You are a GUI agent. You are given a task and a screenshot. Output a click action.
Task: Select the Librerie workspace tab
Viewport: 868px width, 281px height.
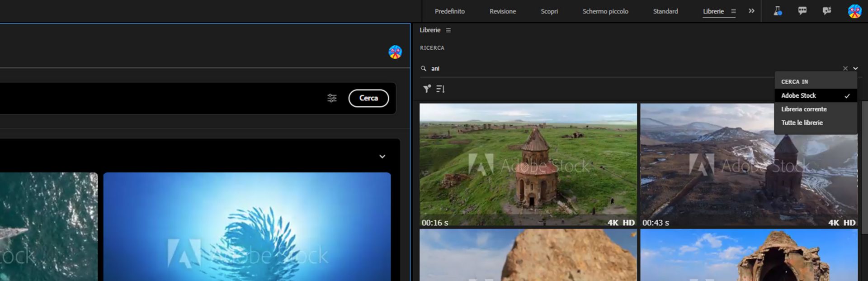point(713,11)
